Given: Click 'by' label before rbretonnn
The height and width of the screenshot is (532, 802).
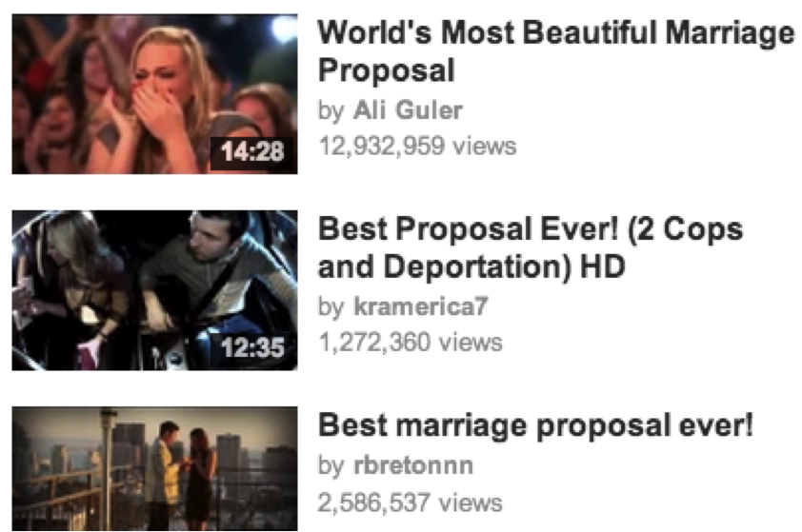Looking at the screenshot, I should click(331, 466).
